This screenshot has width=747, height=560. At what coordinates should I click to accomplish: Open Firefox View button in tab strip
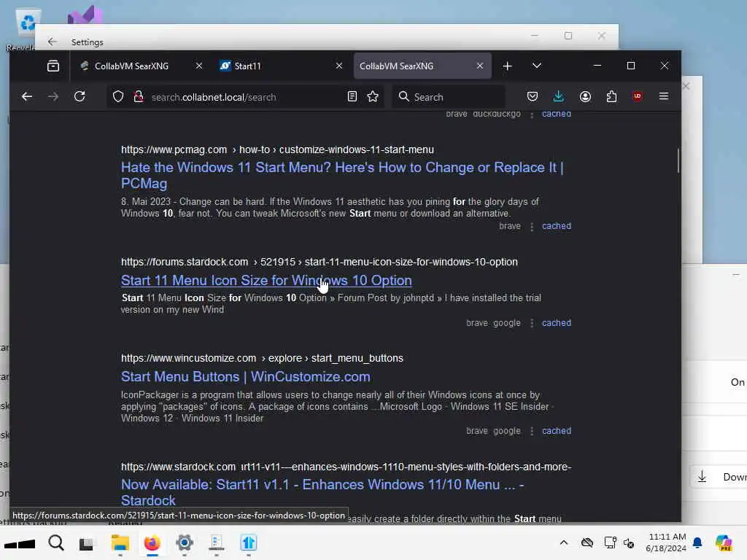(x=53, y=66)
